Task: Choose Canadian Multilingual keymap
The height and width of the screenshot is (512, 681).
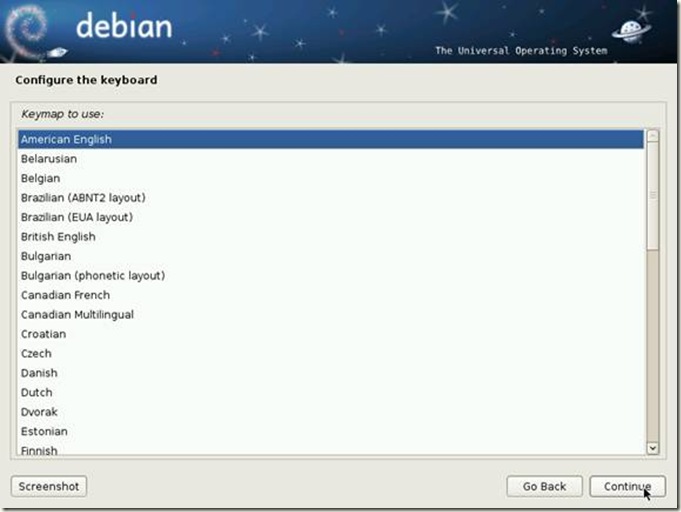Action: coord(331,315)
